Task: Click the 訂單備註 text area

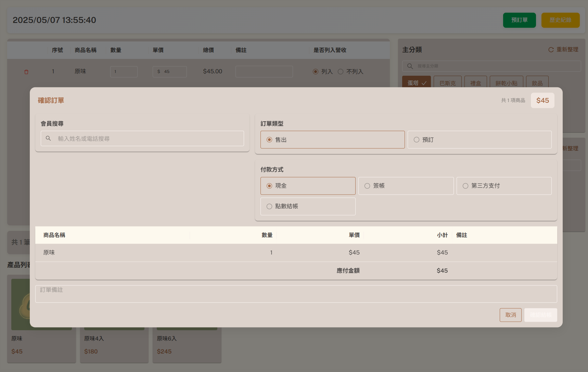Action: (296, 294)
